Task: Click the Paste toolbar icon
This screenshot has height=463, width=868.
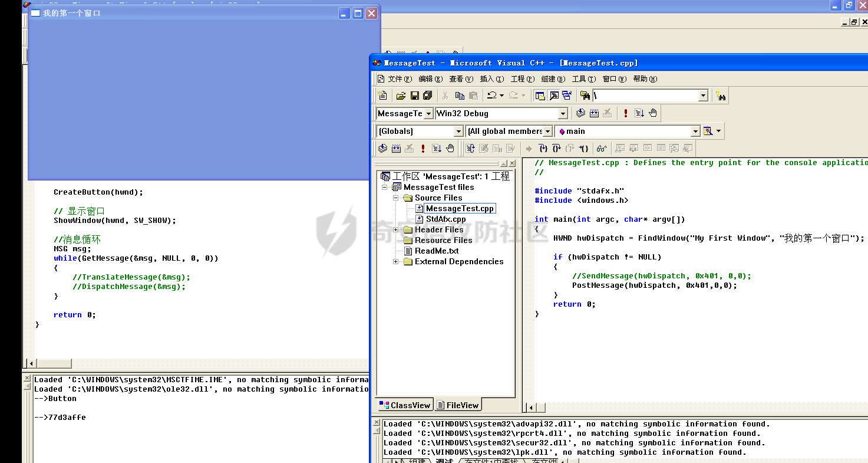Action: pyautogui.click(x=473, y=96)
